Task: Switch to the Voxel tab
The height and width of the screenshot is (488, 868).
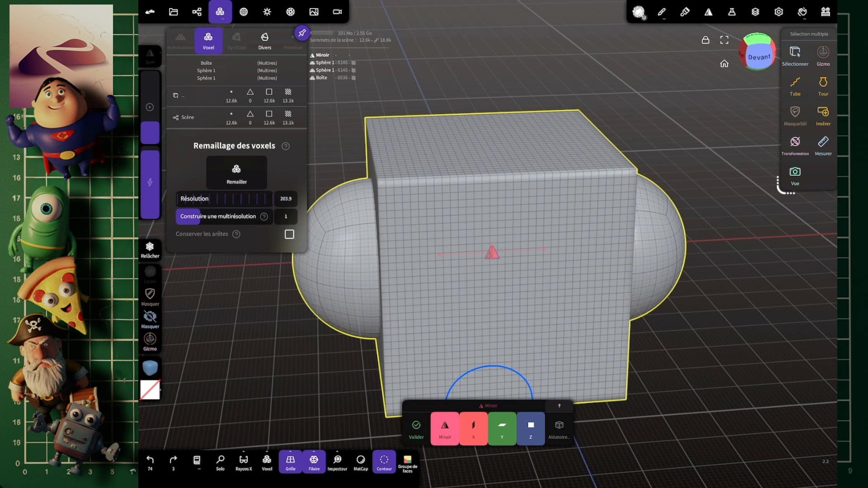Action: pyautogui.click(x=208, y=41)
